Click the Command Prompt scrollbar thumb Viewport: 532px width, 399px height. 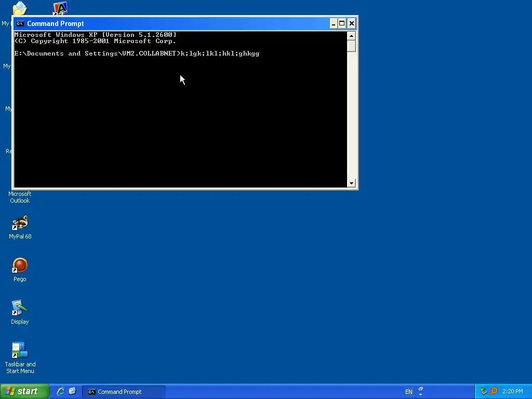point(351,46)
